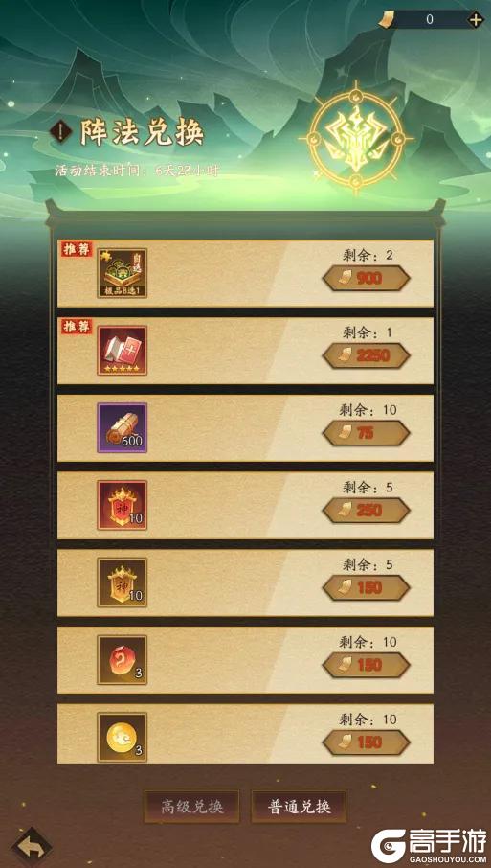This screenshot has width=491, height=868.
Task: Buy the chest for 900 scrolls
Action: click(x=366, y=279)
